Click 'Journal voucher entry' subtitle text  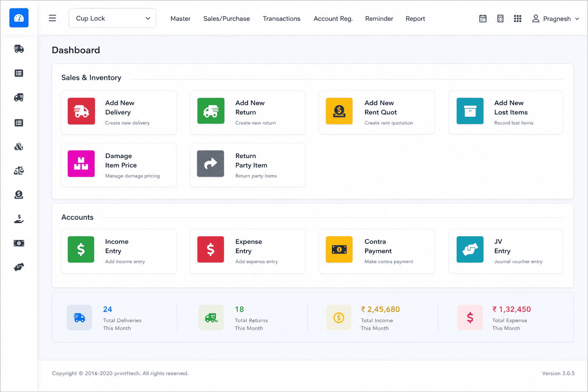pyautogui.click(x=518, y=261)
